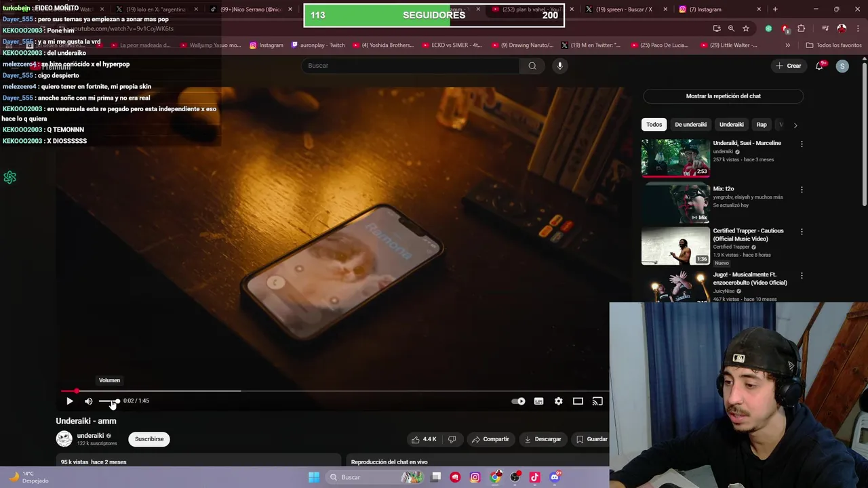Open the auronplay - Twitch bookmark
The image size is (868, 488).
[x=318, y=45]
